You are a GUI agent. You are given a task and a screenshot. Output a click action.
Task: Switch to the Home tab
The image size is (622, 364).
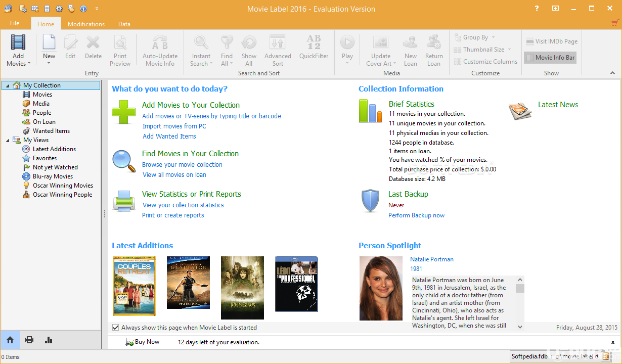[46, 24]
